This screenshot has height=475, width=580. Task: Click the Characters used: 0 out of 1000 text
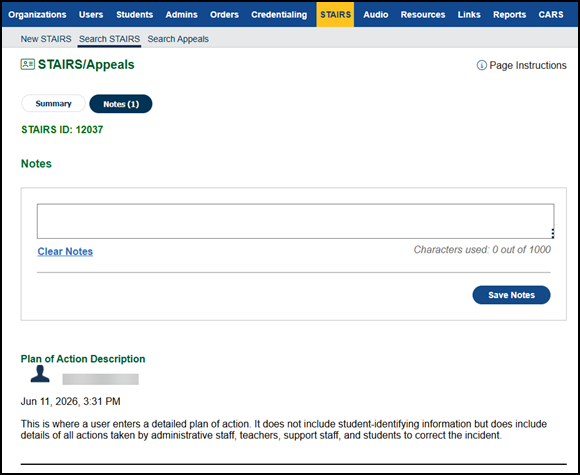tap(482, 250)
